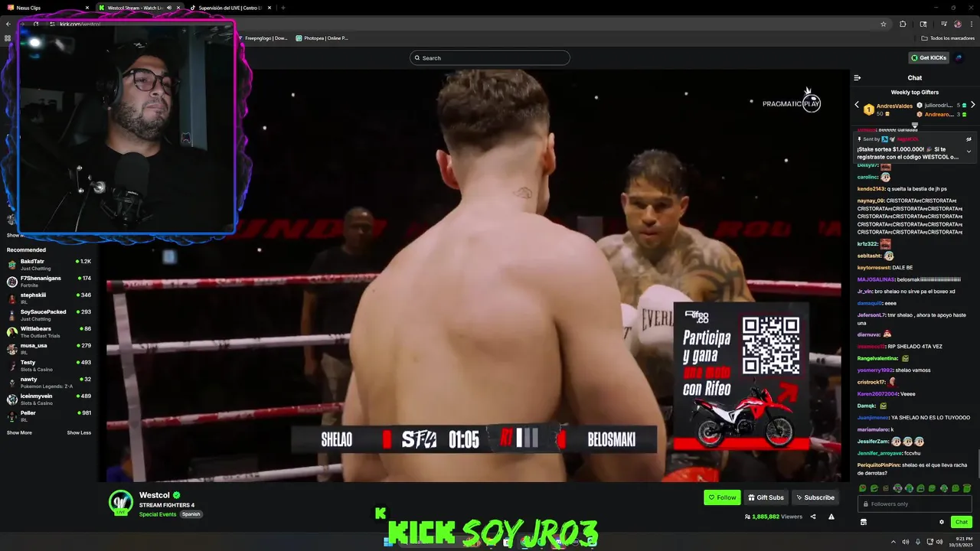
Task: Show hidden system tray icons
Action: pos(893,542)
